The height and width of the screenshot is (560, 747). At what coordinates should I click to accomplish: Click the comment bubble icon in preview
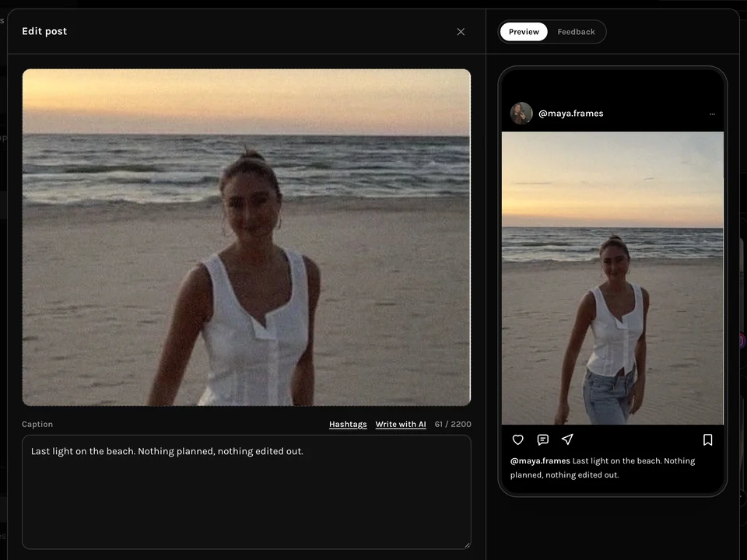point(542,439)
